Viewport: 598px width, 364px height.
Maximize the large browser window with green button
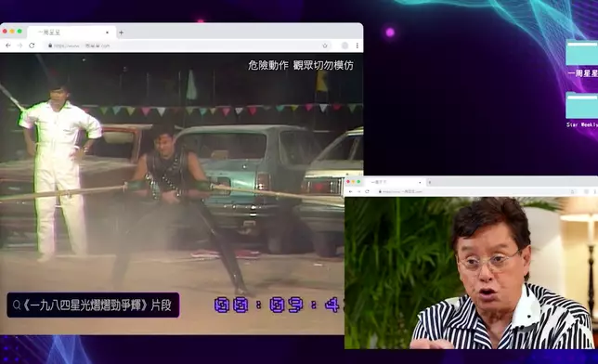19,32
